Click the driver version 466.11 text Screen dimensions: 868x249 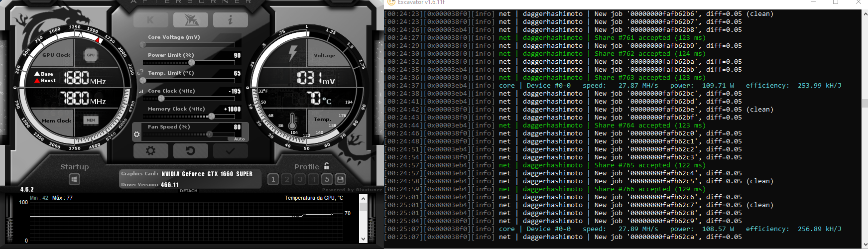click(169, 185)
